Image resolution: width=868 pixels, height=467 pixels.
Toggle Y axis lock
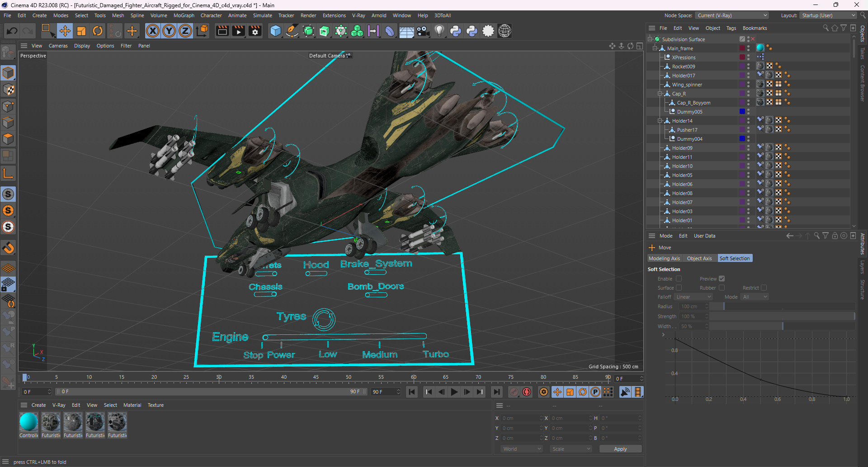click(169, 31)
